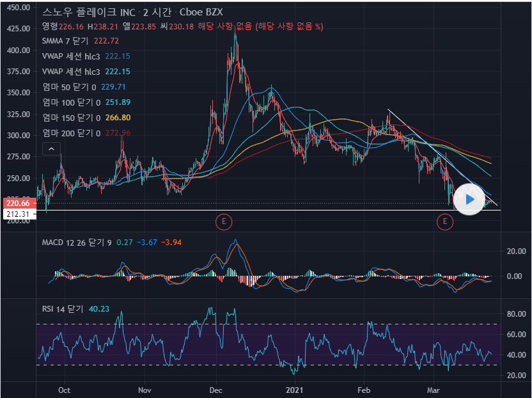
Task: Select the second VWAP 세션 hlc3 legend
Action: pyautogui.click(x=71, y=71)
